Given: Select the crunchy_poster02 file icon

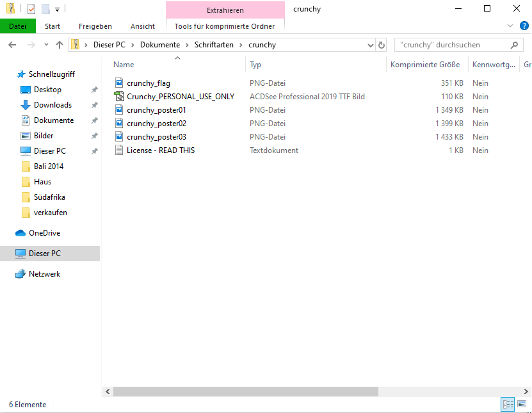Looking at the screenshot, I should point(119,123).
